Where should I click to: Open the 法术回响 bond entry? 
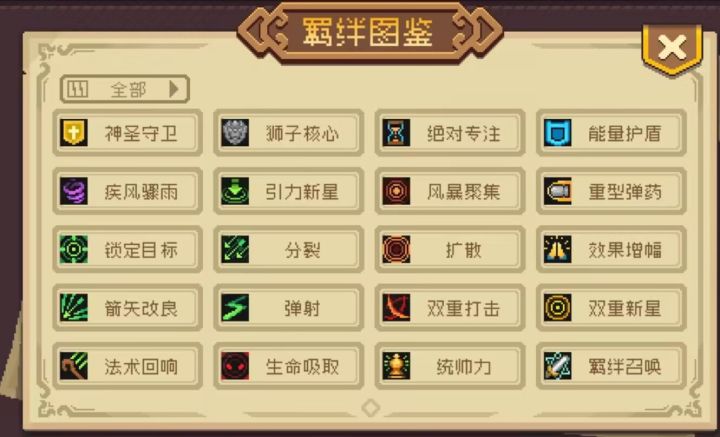point(127,366)
